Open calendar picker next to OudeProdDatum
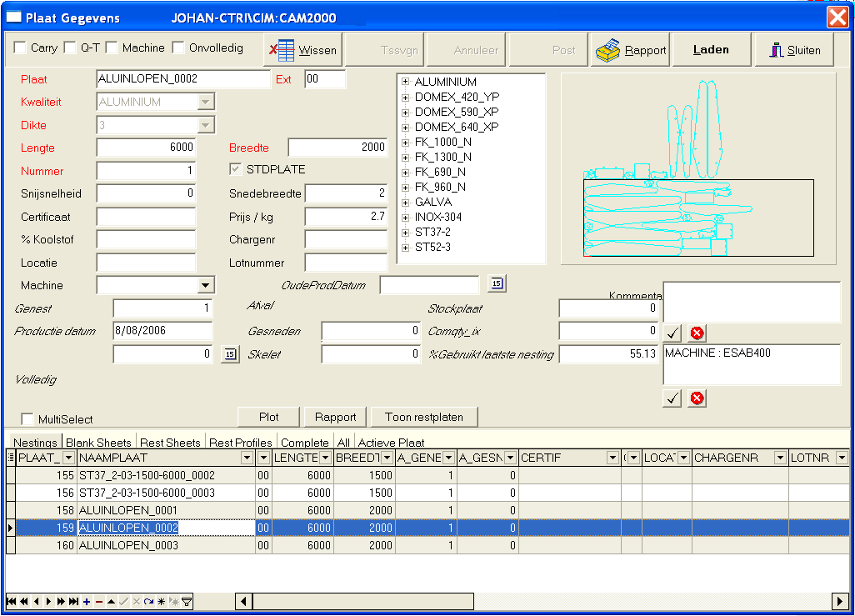This screenshot has height=616, width=855. click(x=497, y=284)
